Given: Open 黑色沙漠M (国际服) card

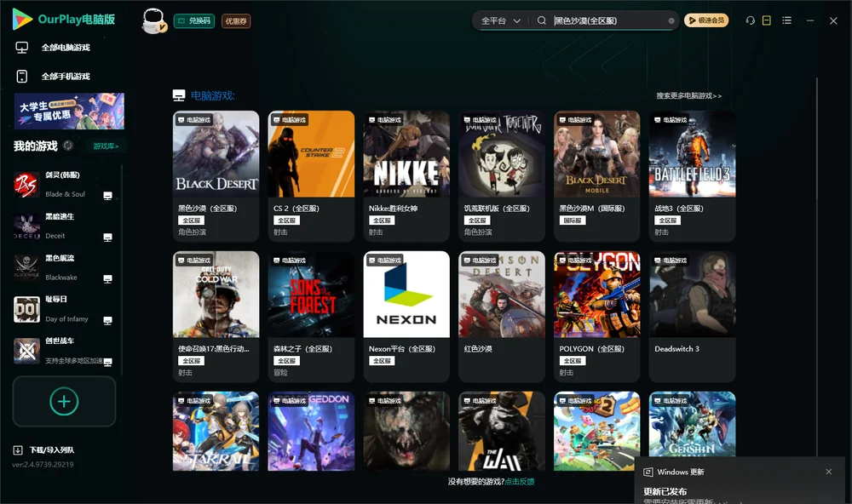Looking at the screenshot, I should coord(596,176).
